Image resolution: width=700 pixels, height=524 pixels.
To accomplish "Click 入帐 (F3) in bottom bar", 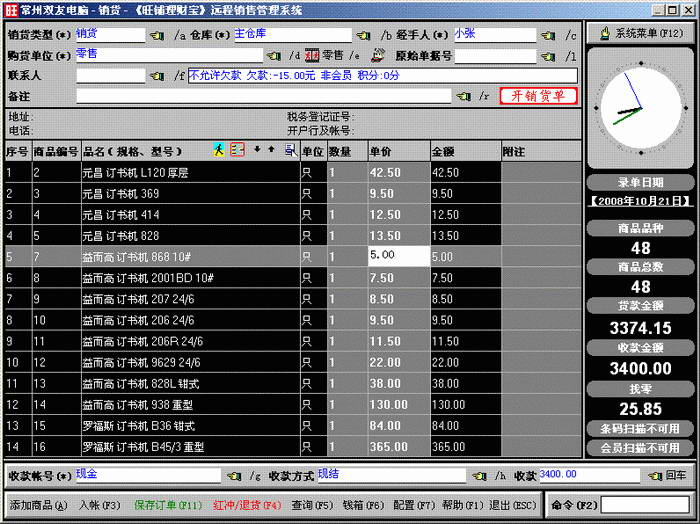I will (x=100, y=505).
